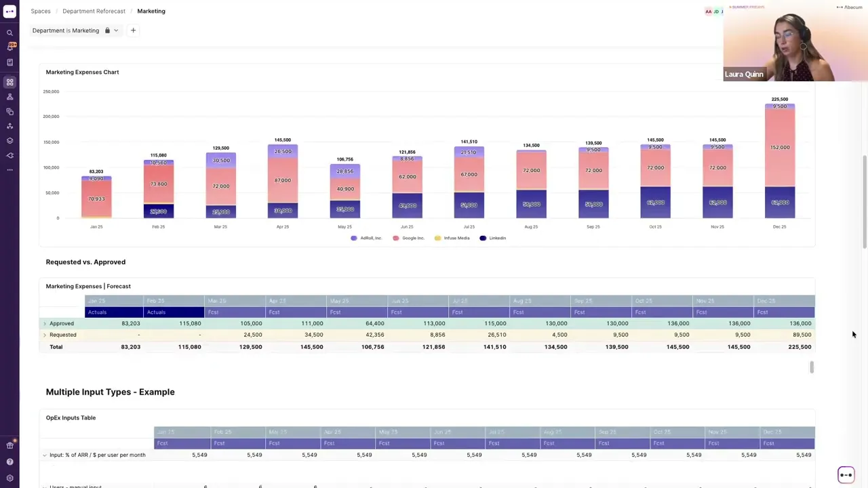Toggle AdRoll, Inc. legend series
The image size is (868, 488).
pyautogui.click(x=366, y=238)
